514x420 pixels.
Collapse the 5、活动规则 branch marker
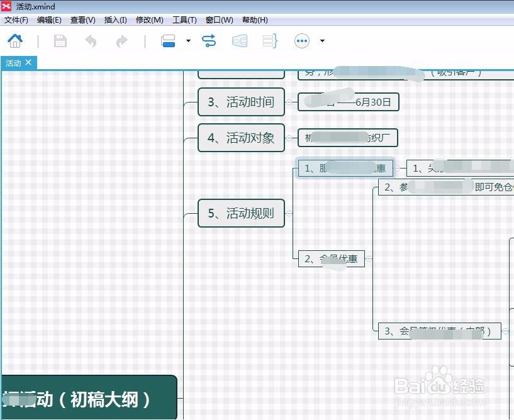point(289,213)
